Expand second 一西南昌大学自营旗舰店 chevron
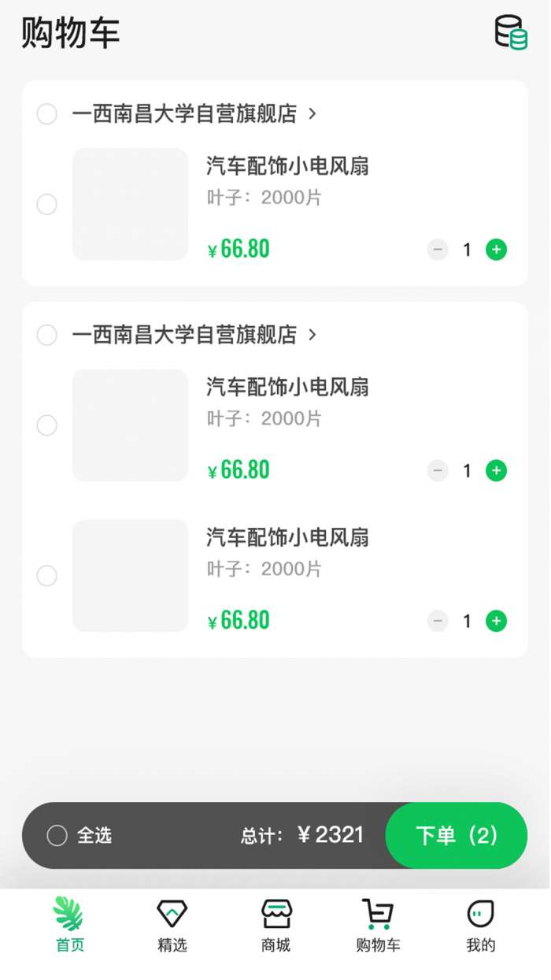551x980 pixels. tap(312, 335)
